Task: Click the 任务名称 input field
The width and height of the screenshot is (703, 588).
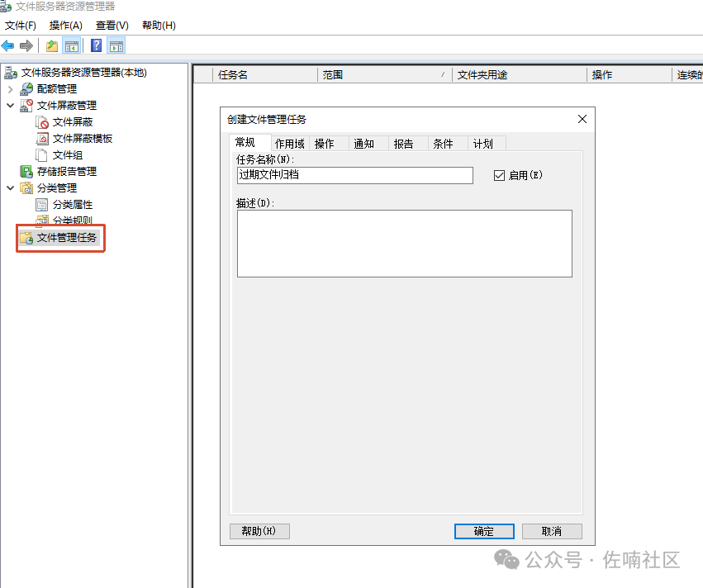Action: pyautogui.click(x=355, y=175)
